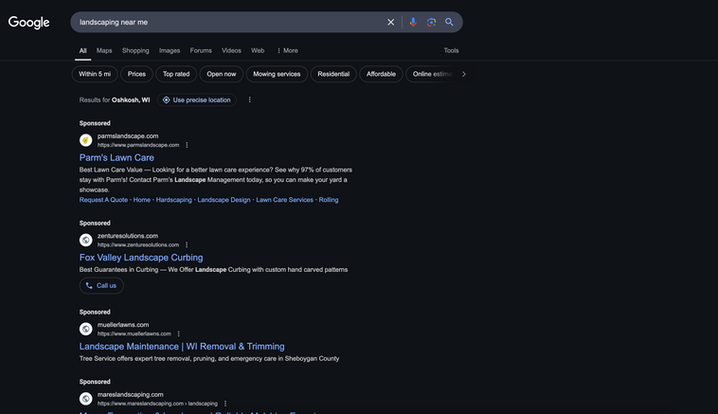Screen dimensions: 718x414
Task: Click the parmslandscape.com site favicon
Action: [x=86, y=140]
